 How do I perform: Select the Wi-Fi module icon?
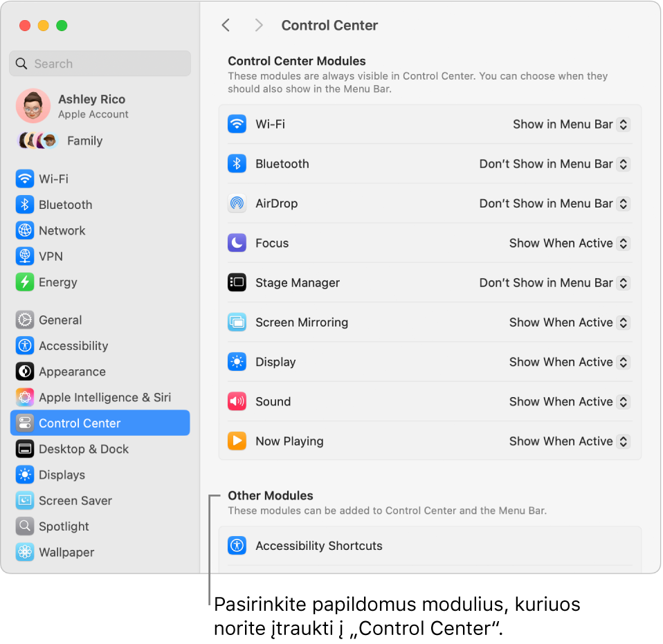pos(236,125)
